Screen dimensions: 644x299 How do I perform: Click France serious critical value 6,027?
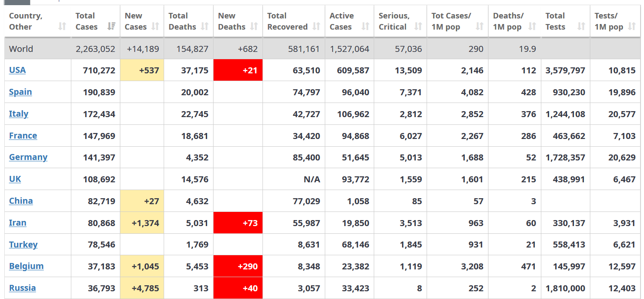click(x=411, y=136)
